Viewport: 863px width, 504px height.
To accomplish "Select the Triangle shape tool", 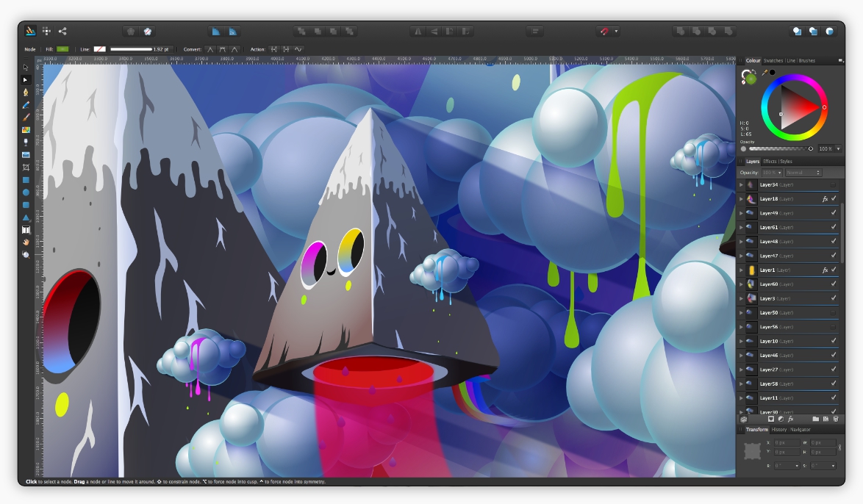I will [x=26, y=217].
